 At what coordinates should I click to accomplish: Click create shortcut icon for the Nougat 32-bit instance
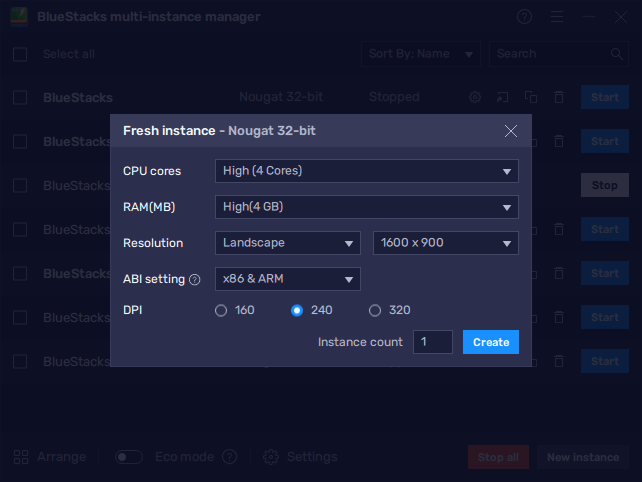tap(502, 97)
